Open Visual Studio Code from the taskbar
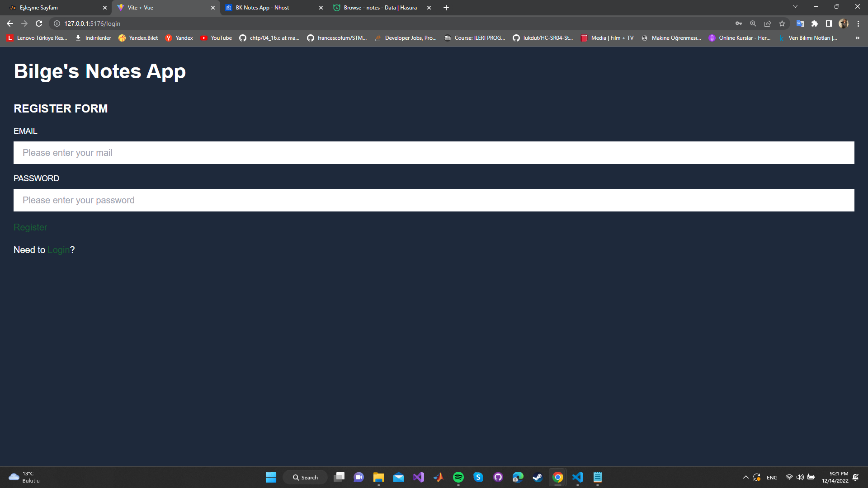Screen dimensions: 868x488 point(577,477)
